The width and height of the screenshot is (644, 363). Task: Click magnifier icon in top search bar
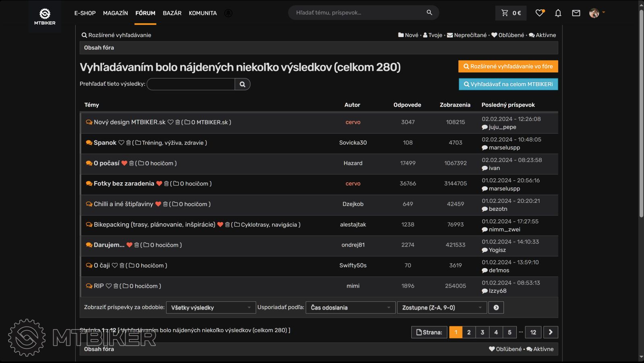pos(429,12)
